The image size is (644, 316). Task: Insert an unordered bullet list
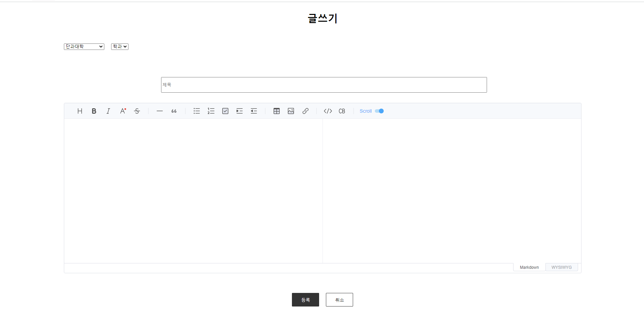pos(197,111)
